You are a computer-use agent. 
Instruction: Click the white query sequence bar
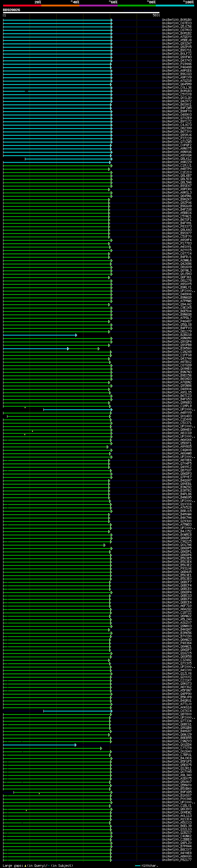81,13
